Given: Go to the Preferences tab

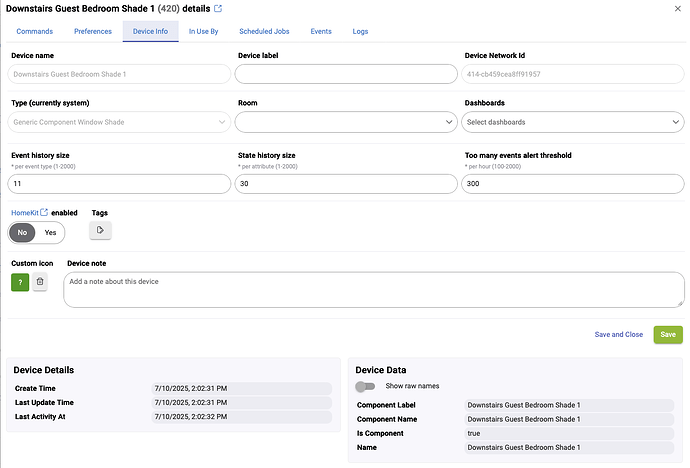Looking at the screenshot, I should [x=93, y=32].
